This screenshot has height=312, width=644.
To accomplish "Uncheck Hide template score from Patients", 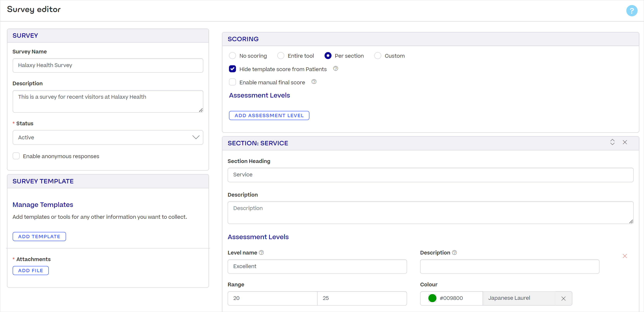I will pyautogui.click(x=232, y=69).
